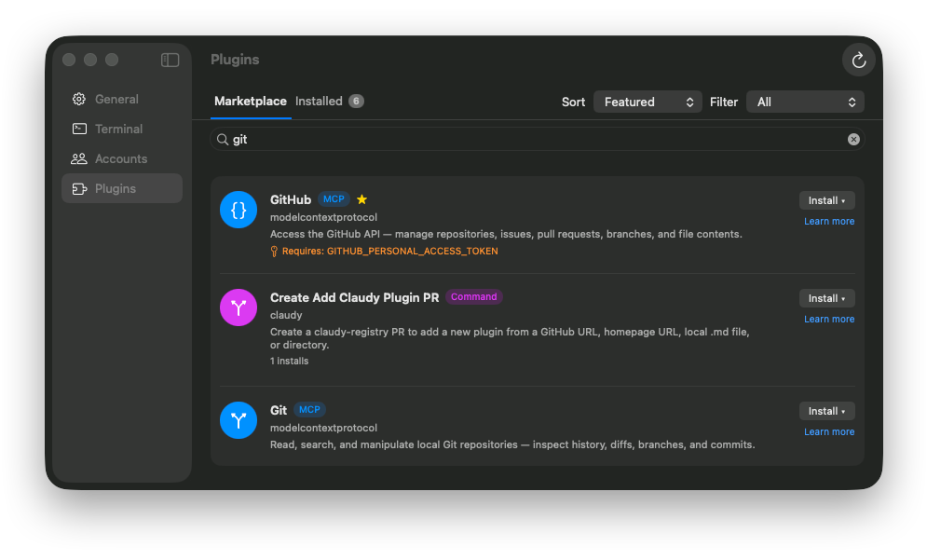This screenshot has width=927, height=560.
Task: Open the Sort Featured dropdown
Action: (648, 102)
